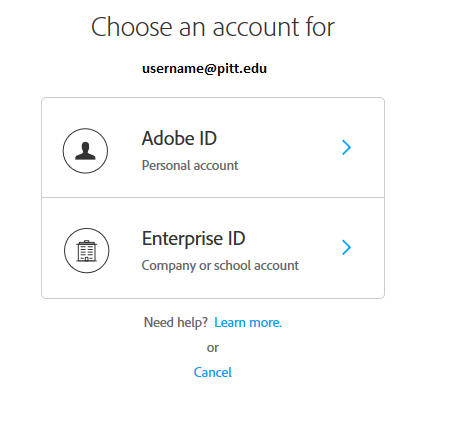The image size is (455, 435).
Task: Click the person silhouette icon for Adobe ID
Action: click(85, 151)
